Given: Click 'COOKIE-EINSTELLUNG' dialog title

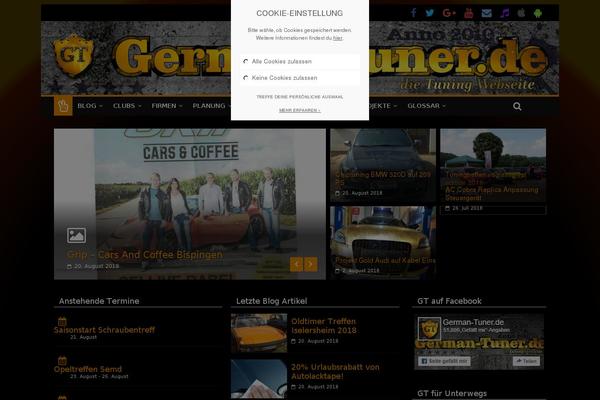Looking at the screenshot, I should pyautogui.click(x=300, y=13).
